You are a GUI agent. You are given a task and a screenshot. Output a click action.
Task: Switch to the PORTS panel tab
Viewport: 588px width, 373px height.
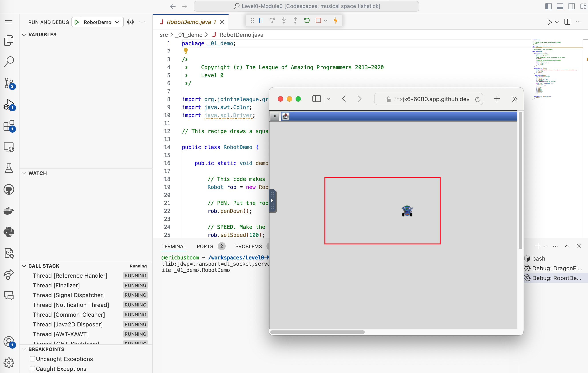point(205,247)
